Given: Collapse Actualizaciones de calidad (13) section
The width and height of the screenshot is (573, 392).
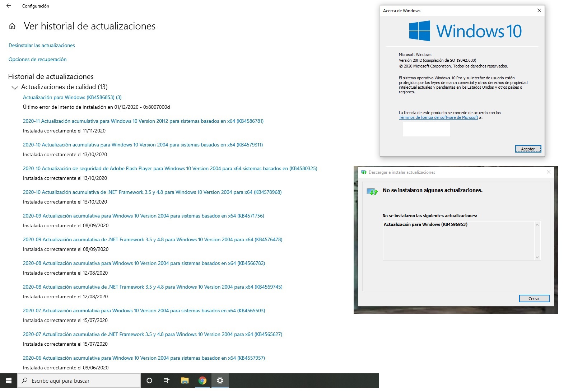Looking at the screenshot, I should click(x=15, y=87).
